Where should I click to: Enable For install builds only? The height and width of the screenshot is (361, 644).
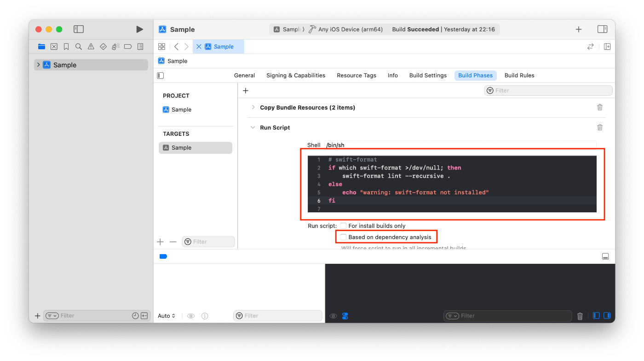click(343, 226)
